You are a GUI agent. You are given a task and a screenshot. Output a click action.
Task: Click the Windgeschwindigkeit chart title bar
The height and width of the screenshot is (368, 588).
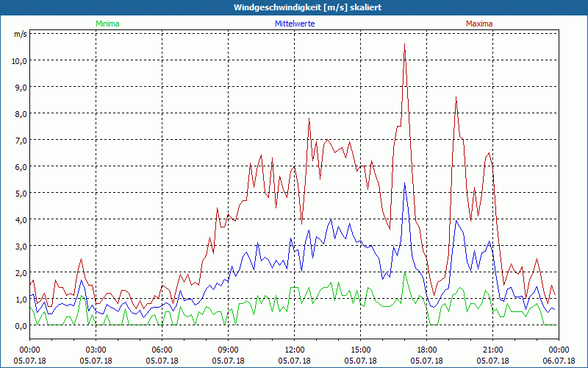(x=294, y=7)
